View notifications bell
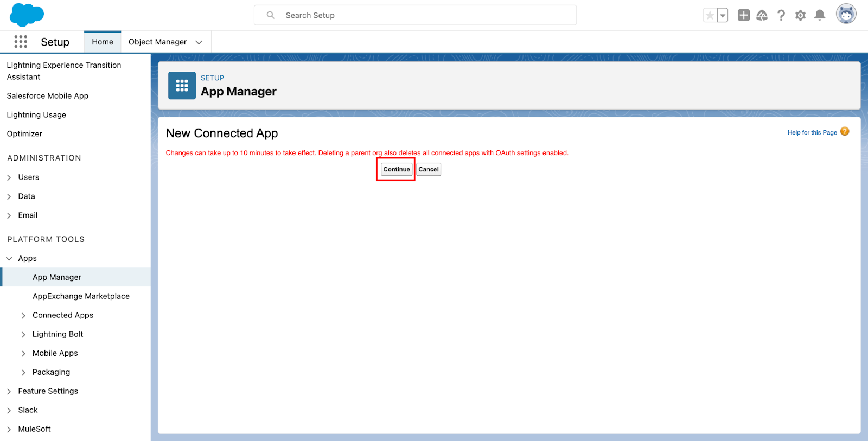This screenshot has width=868, height=441. coord(820,15)
